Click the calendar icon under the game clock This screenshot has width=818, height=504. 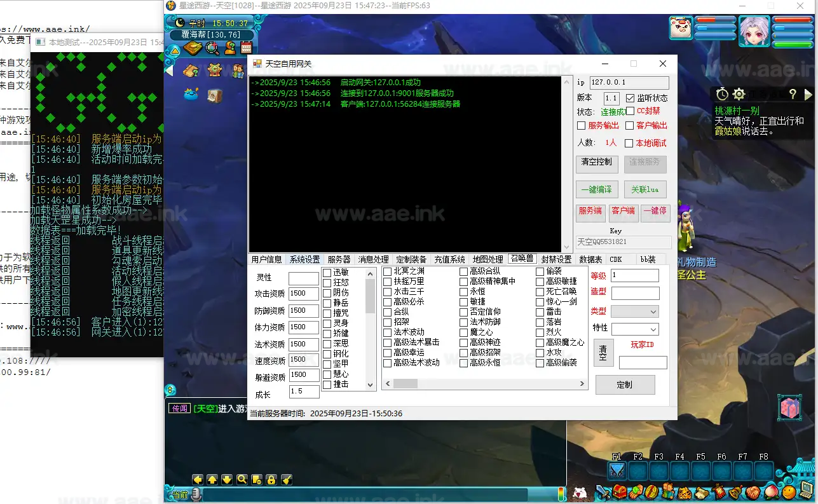point(246,48)
